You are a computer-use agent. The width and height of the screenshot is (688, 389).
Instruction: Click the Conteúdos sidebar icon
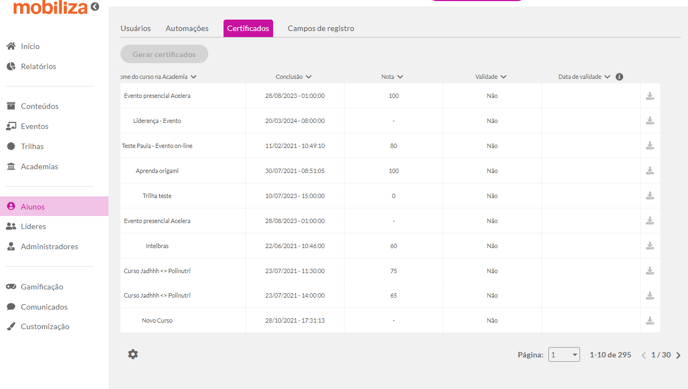coord(11,106)
